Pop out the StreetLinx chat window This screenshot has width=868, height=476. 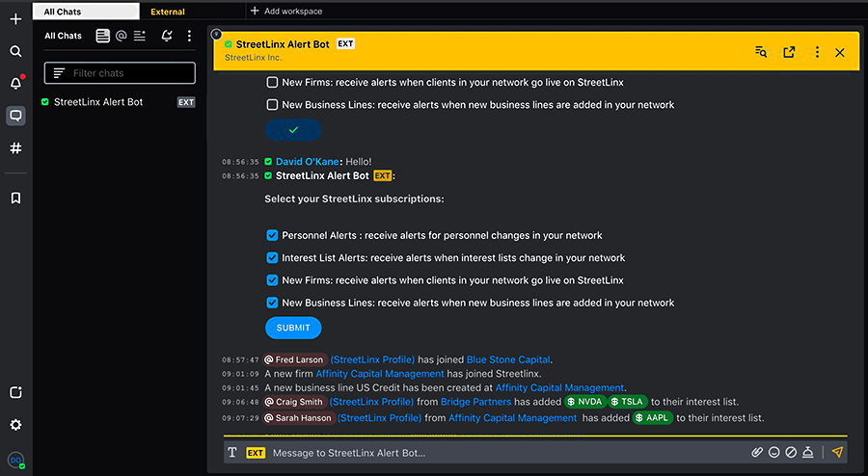(789, 52)
